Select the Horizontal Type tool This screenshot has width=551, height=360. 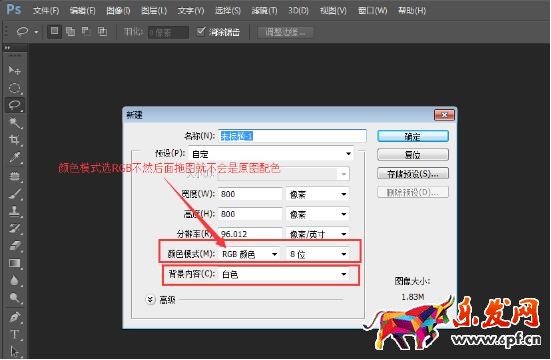pos(14,334)
